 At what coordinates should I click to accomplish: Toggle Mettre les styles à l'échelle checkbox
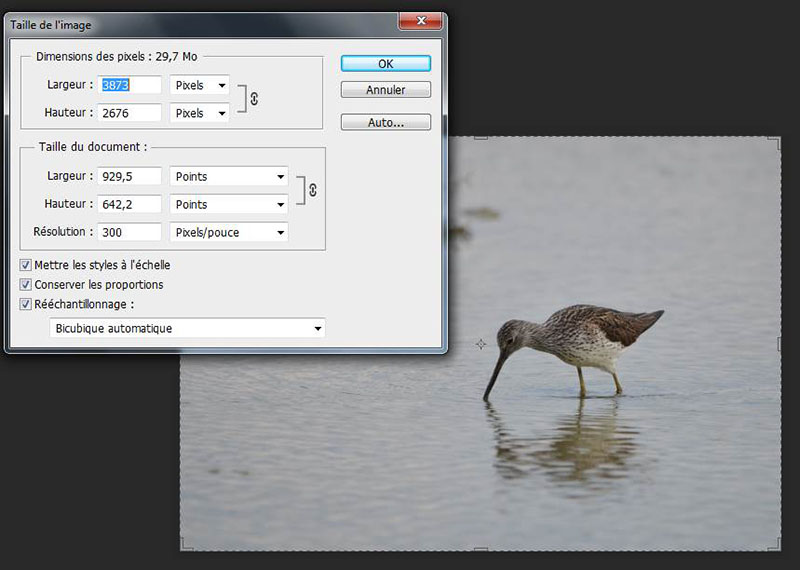[26, 266]
